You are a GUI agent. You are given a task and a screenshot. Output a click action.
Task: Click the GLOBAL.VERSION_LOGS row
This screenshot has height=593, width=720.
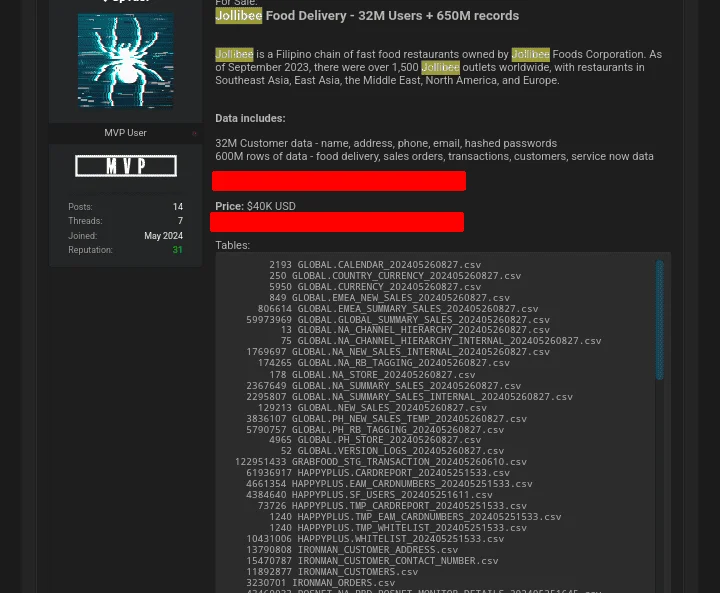click(393, 452)
